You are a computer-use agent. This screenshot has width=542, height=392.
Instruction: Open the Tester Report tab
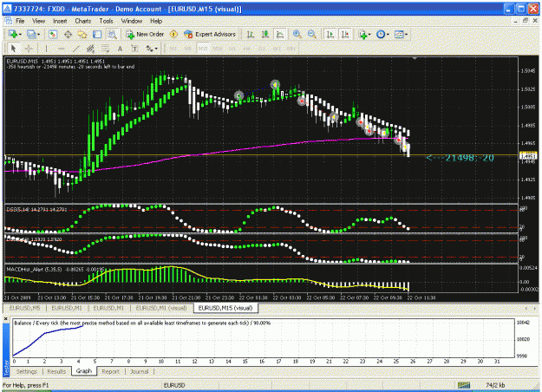(x=111, y=371)
